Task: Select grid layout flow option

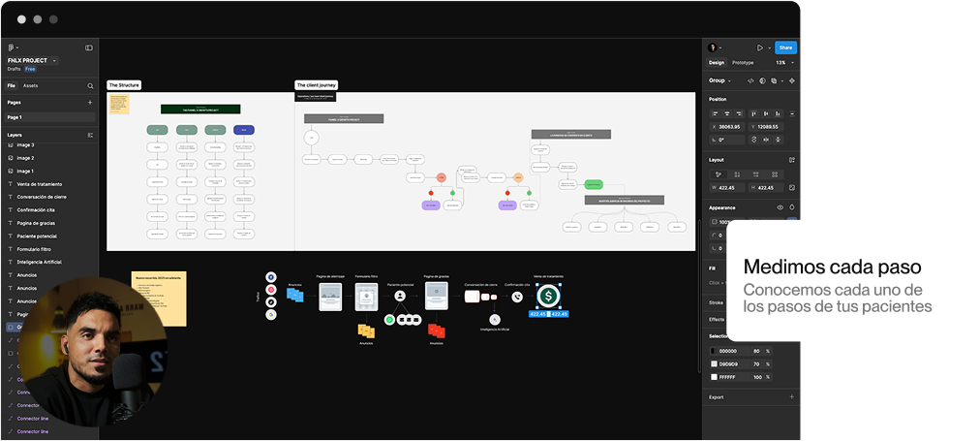Action: tap(775, 174)
